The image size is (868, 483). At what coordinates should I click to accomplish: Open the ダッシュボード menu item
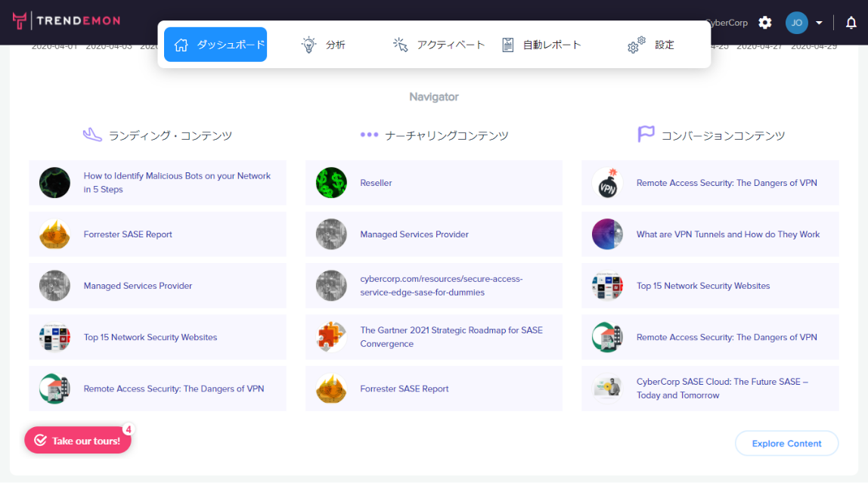[215, 45]
